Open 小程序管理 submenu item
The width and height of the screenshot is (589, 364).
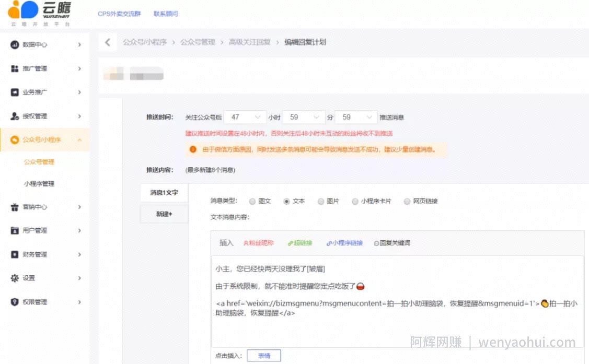click(x=39, y=183)
